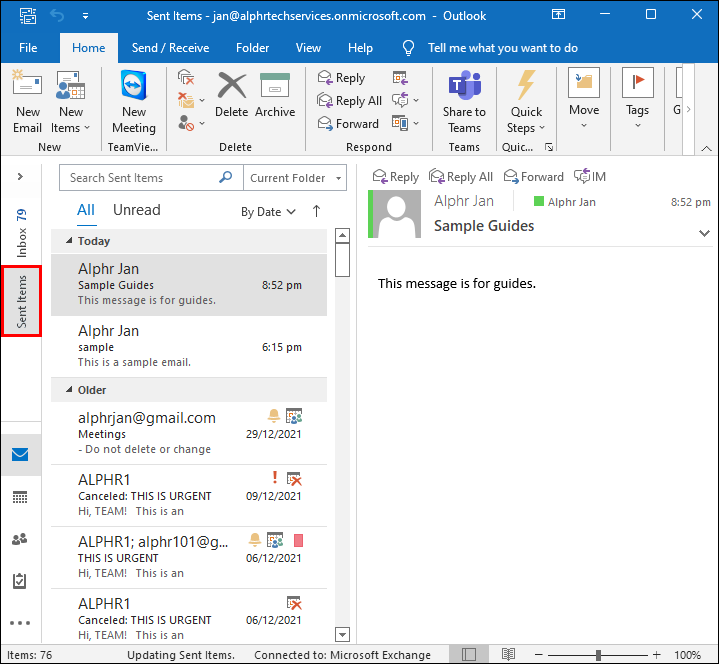Open the Tasks icon in sidebar
The height and width of the screenshot is (664, 719).
point(20,581)
